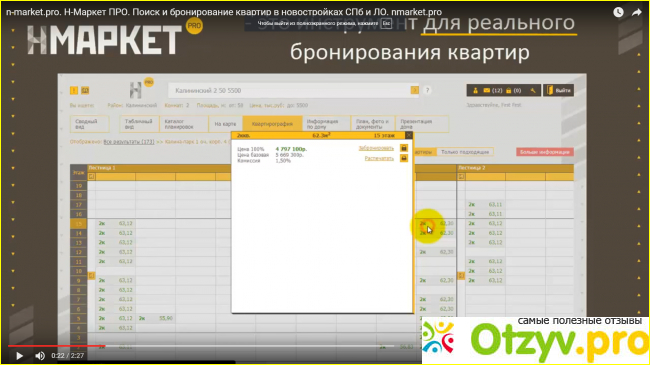Toggle checkbox under Лестница 1 header
Image resolution: width=650 pixels, height=365 pixels.
tap(91, 176)
